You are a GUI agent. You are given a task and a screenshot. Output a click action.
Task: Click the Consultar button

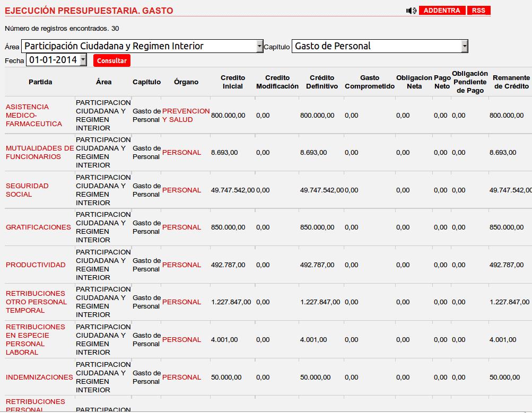click(112, 61)
